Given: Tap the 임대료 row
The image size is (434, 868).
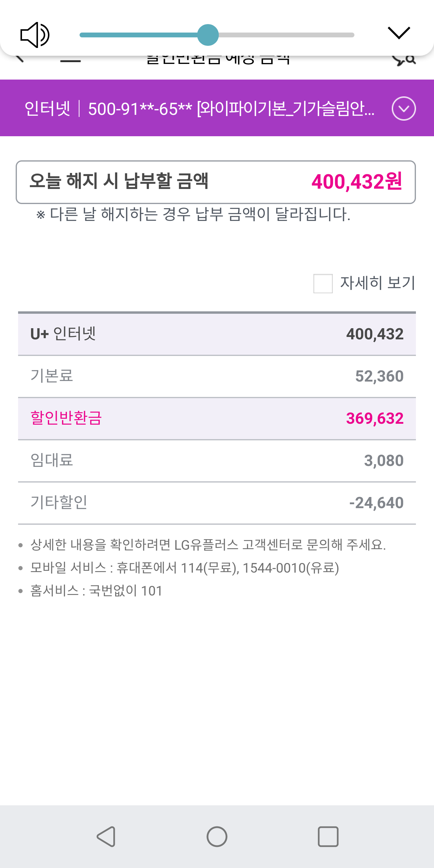Looking at the screenshot, I should tap(217, 460).
